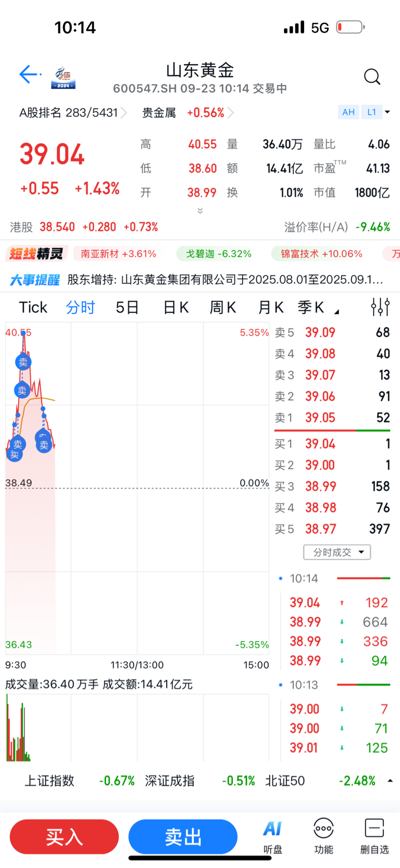
Task: Select the 分时 tab
Action: pos(80,308)
